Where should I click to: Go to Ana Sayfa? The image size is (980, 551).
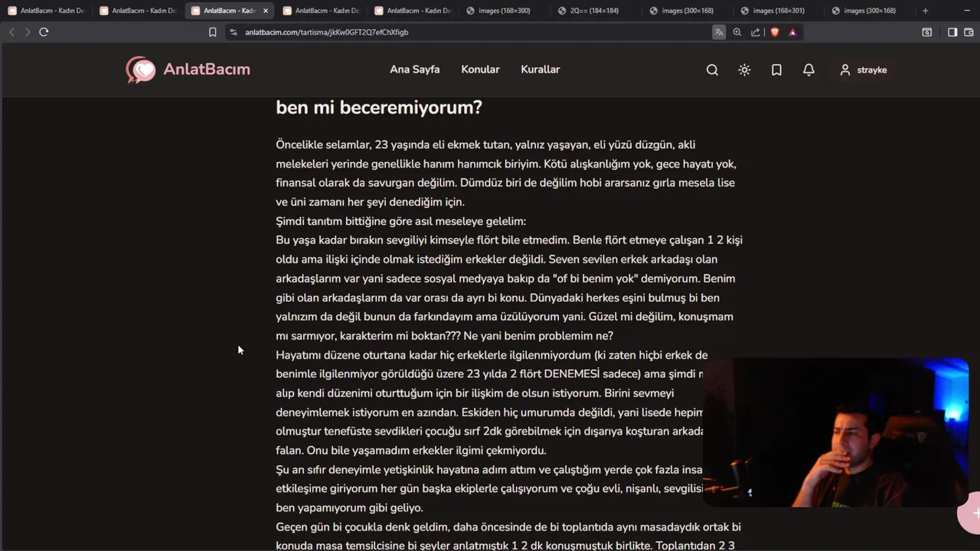pyautogui.click(x=415, y=69)
